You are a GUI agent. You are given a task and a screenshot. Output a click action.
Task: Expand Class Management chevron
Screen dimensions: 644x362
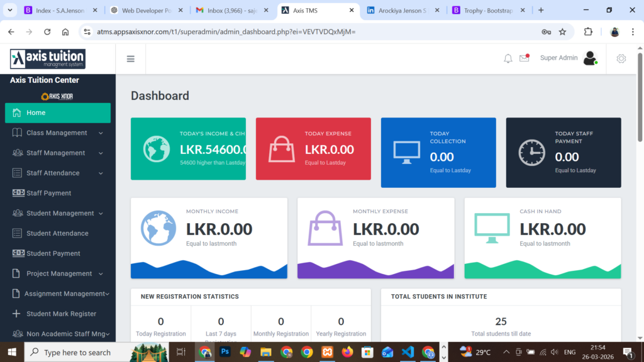tap(101, 133)
